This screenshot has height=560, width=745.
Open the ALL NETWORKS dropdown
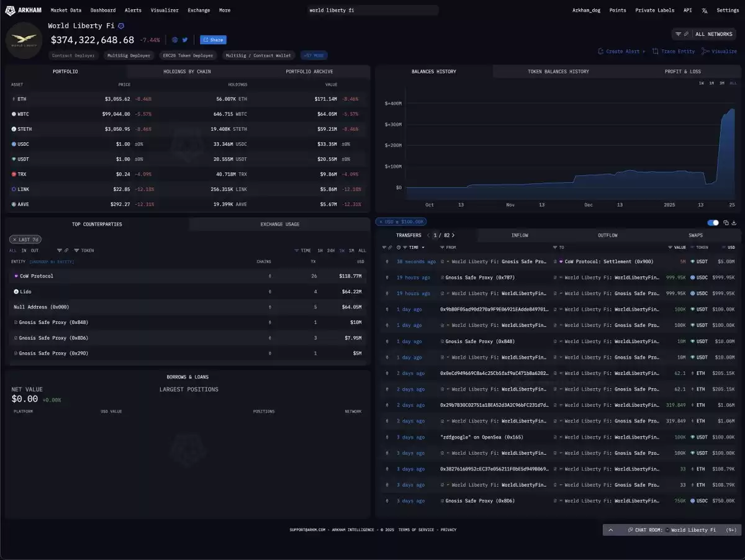tap(705, 34)
